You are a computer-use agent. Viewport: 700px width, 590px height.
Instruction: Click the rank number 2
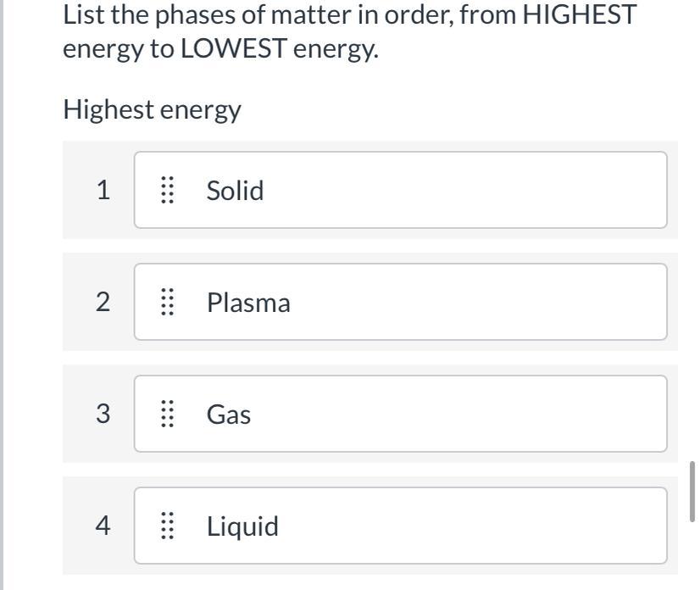(103, 302)
